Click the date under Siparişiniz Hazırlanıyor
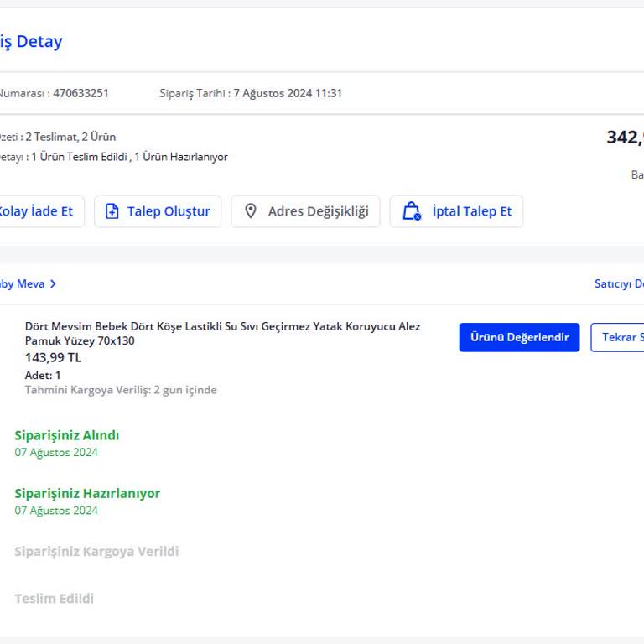This screenshot has width=644, height=644. pyautogui.click(x=56, y=511)
